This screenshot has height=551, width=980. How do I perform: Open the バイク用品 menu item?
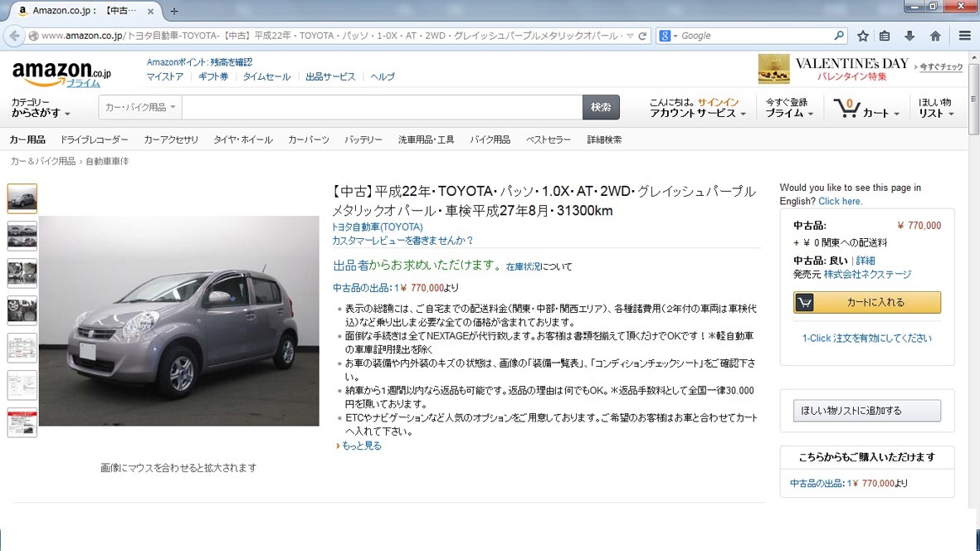tap(490, 139)
